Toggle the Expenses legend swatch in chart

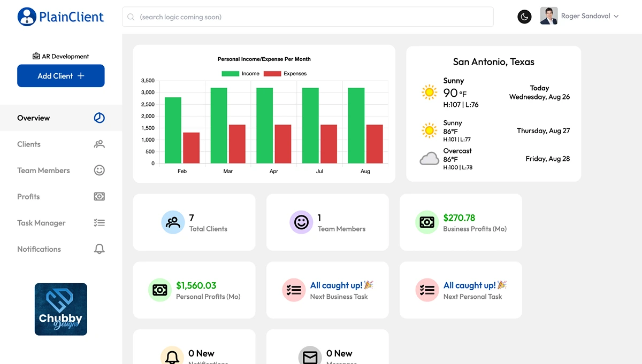(272, 74)
